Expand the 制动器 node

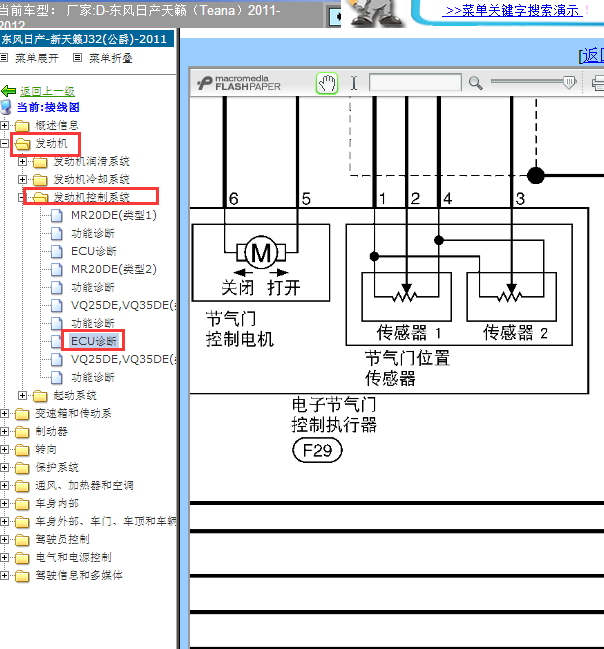coord(5,431)
